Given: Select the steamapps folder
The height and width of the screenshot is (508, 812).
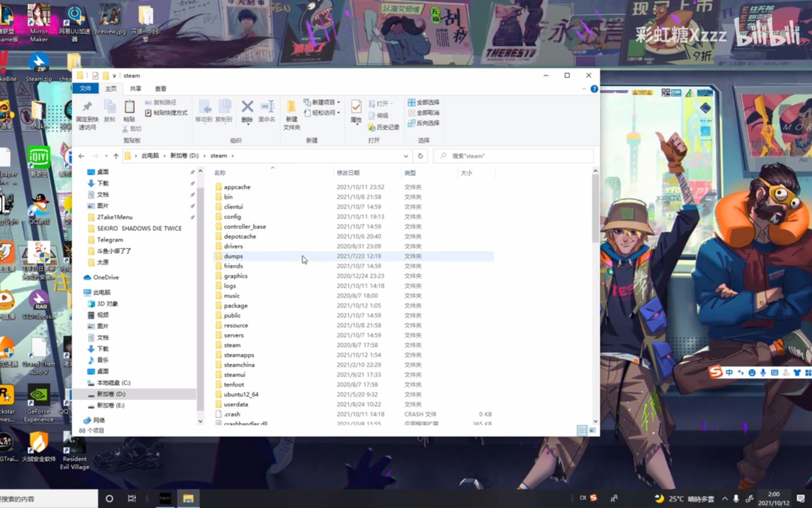Looking at the screenshot, I should pos(239,355).
